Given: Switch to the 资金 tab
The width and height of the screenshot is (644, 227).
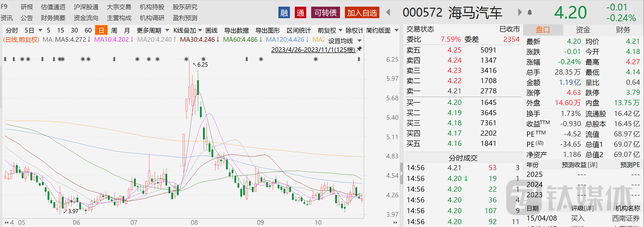Looking at the screenshot, I should click(583, 30).
